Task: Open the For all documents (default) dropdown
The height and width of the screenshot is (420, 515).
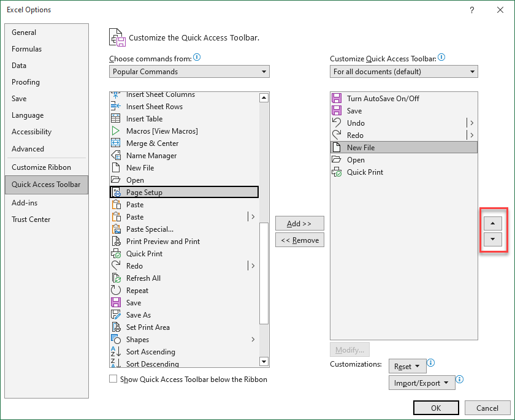Action: pyautogui.click(x=403, y=71)
